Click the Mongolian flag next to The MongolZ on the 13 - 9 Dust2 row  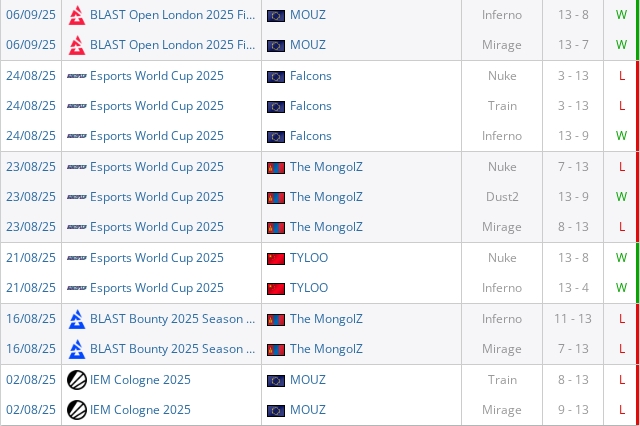point(276,197)
